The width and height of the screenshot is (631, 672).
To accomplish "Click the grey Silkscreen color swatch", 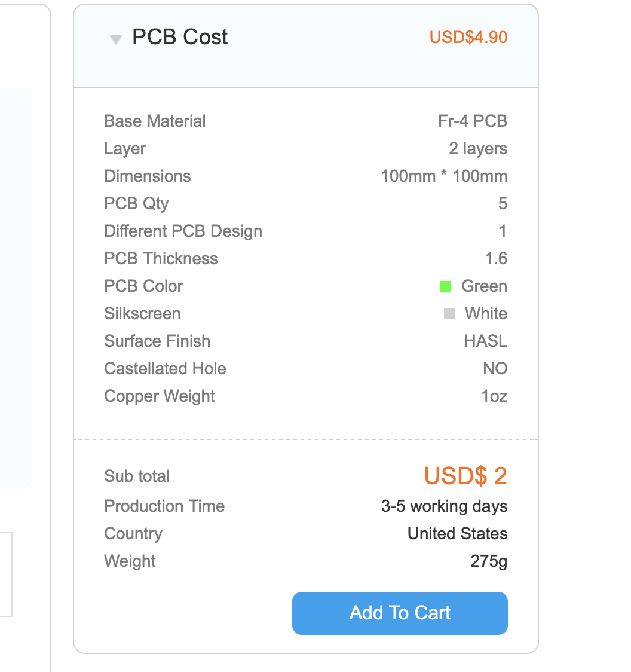I will 449,314.
